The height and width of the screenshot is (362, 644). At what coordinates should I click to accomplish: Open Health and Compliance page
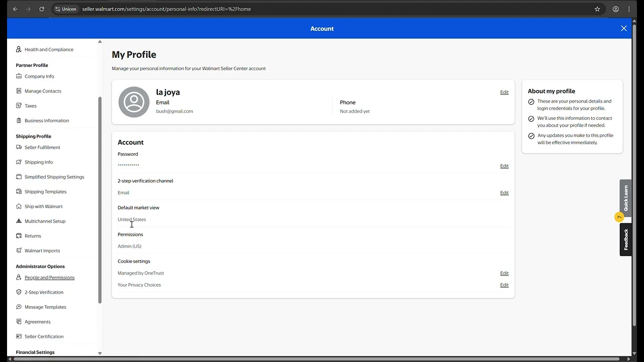pyautogui.click(x=49, y=49)
